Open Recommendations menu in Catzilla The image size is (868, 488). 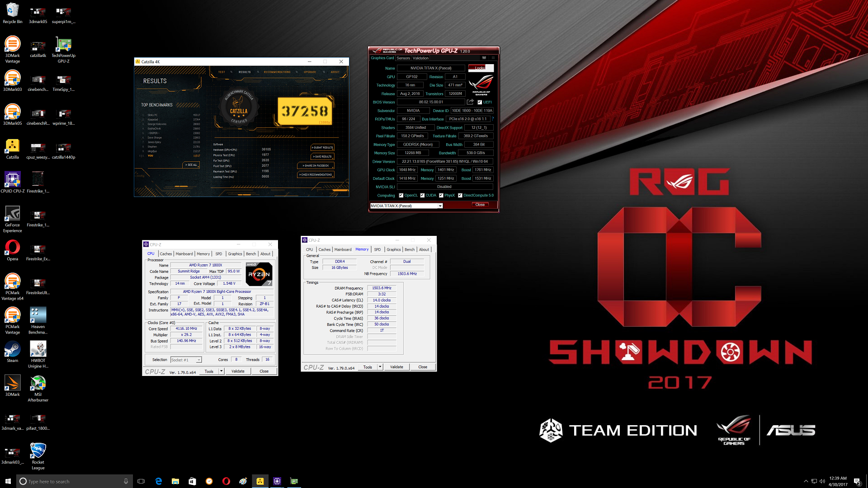click(277, 72)
